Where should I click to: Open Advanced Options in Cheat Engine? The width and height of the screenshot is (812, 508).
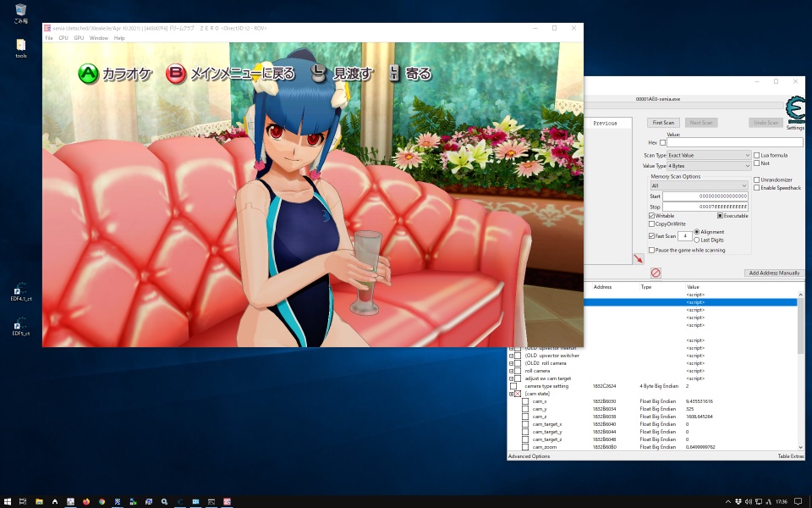click(x=529, y=456)
